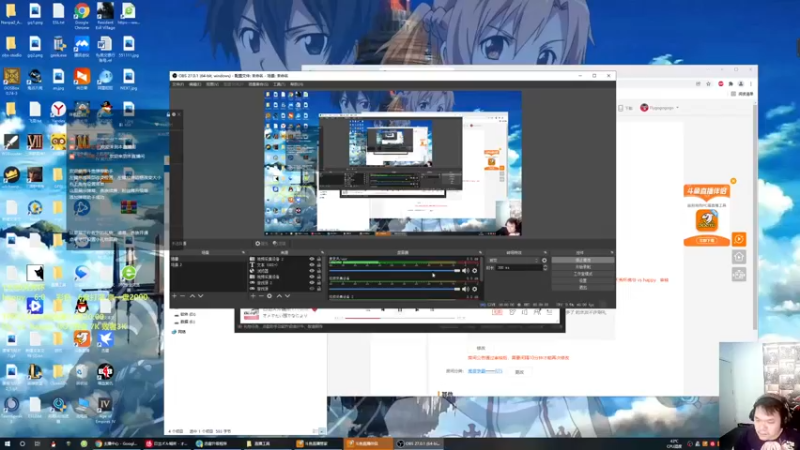Open Windows Start menu

[x=7, y=444]
